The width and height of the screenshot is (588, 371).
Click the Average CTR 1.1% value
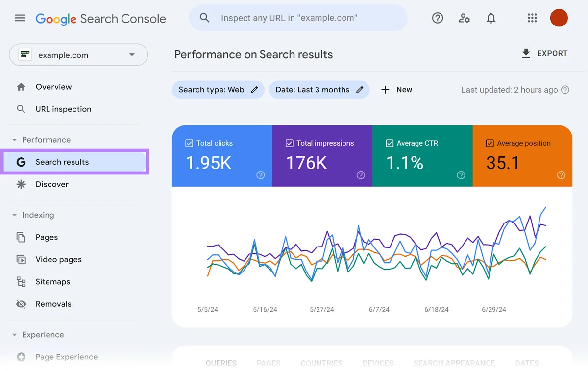[405, 163]
